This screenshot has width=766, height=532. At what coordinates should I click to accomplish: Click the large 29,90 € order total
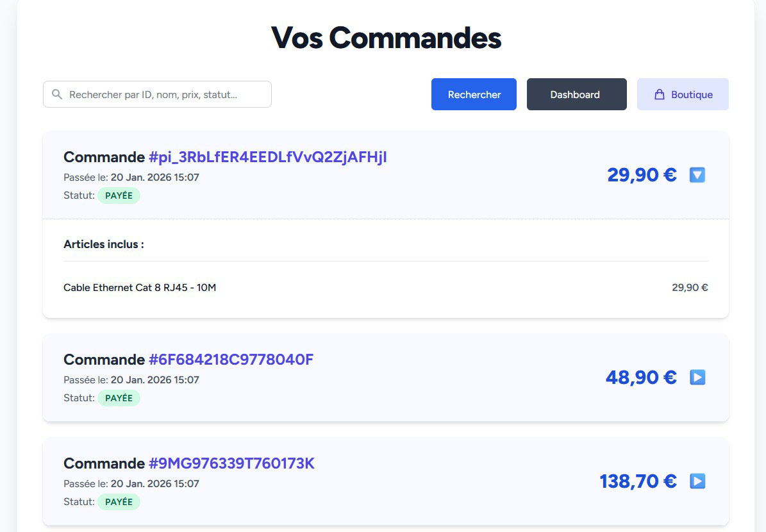tap(642, 175)
